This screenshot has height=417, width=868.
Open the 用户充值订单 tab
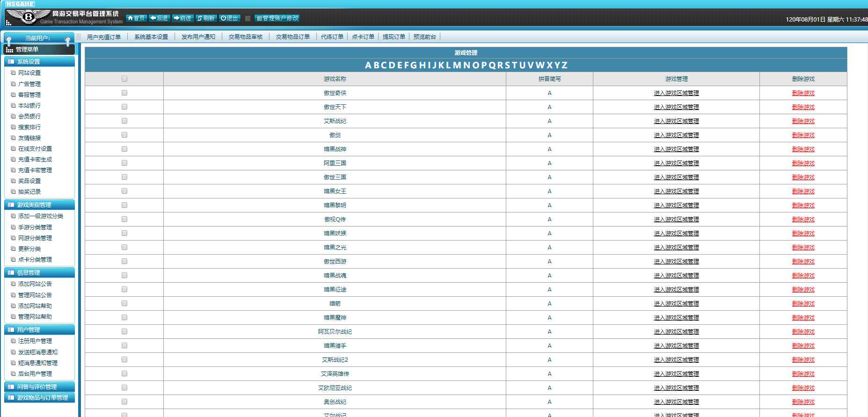tap(104, 37)
